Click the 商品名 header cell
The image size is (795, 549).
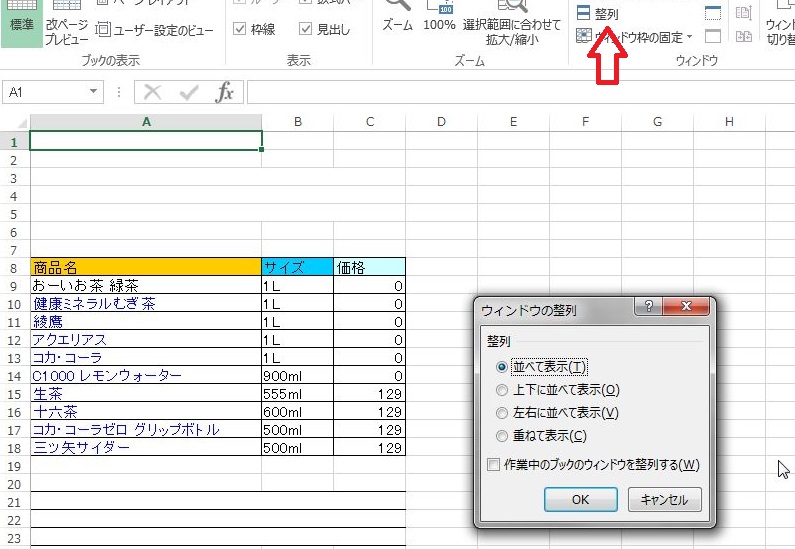click(146, 267)
